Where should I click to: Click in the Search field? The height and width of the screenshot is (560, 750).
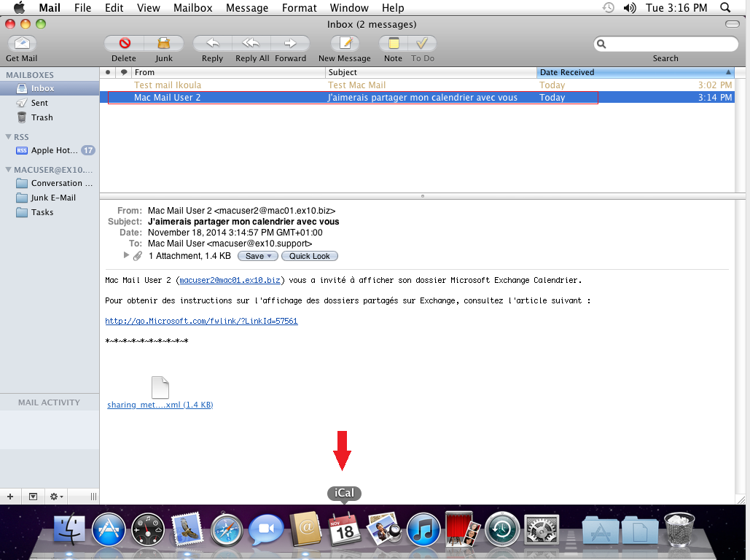tap(667, 44)
